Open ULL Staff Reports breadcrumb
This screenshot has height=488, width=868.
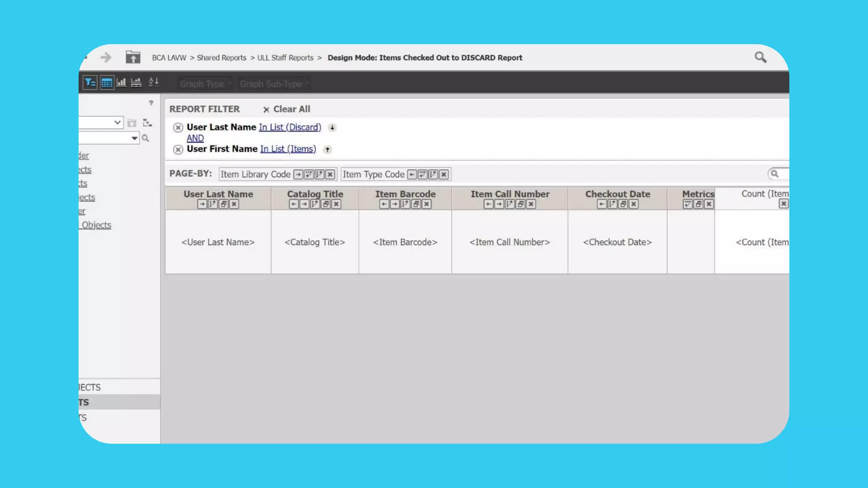click(285, 58)
